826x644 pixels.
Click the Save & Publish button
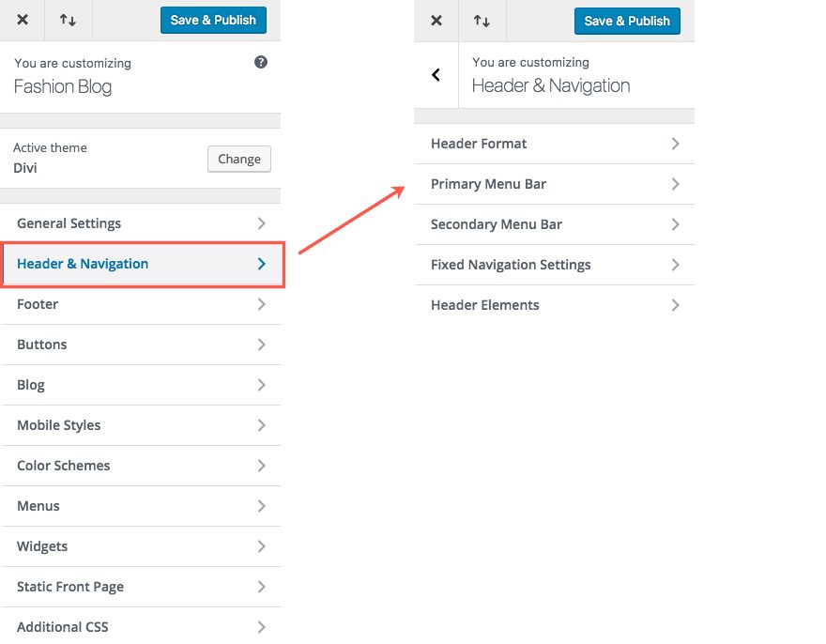[213, 20]
